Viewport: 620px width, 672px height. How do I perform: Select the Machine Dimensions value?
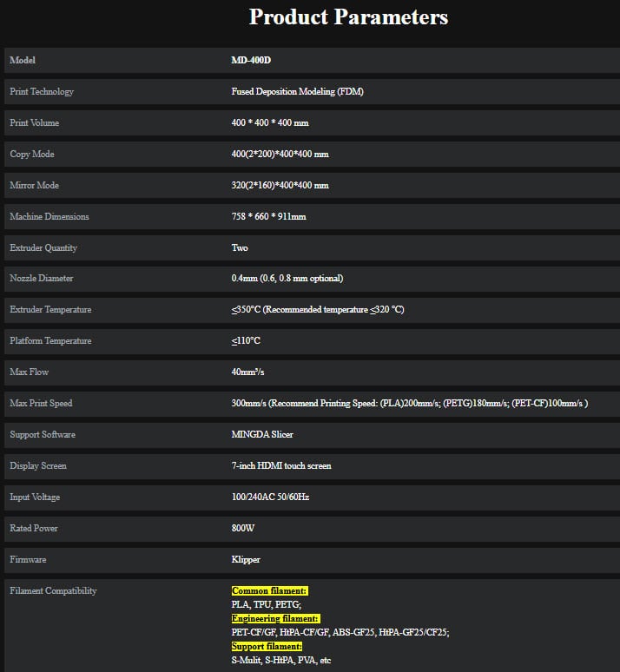268,217
